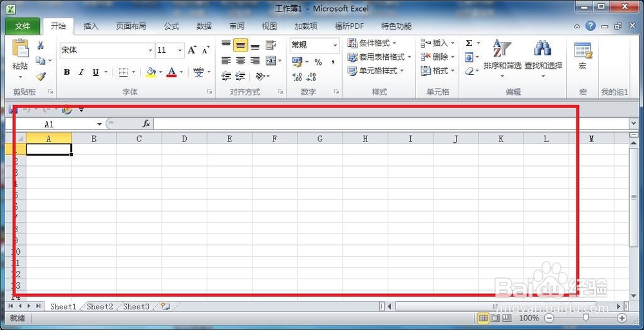
Task: Decrease decimal places
Action: 311,77
